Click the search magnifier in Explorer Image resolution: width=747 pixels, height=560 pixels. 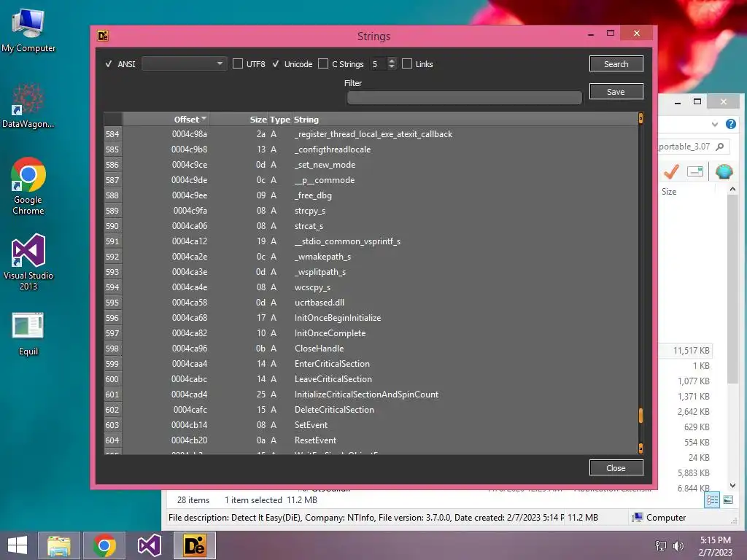click(x=720, y=147)
